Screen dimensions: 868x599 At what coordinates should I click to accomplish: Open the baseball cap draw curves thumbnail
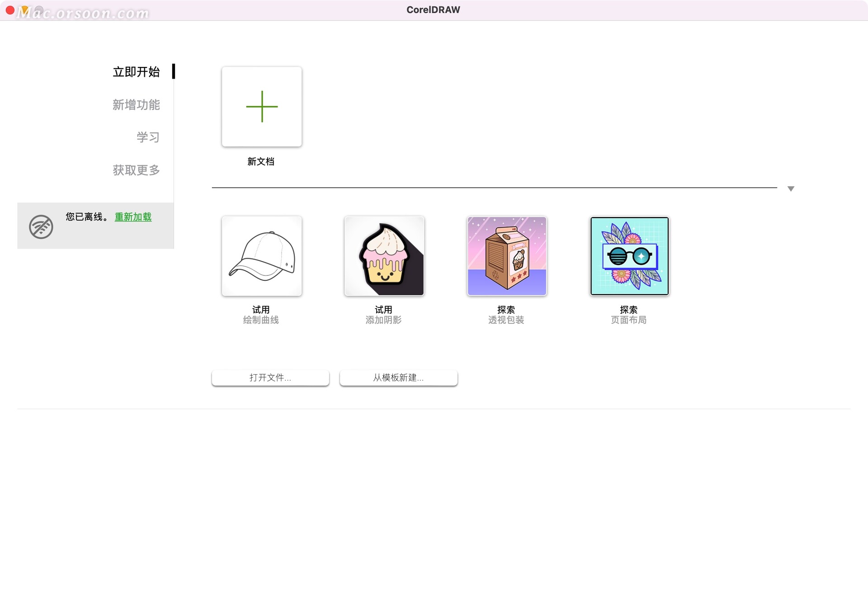click(262, 256)
